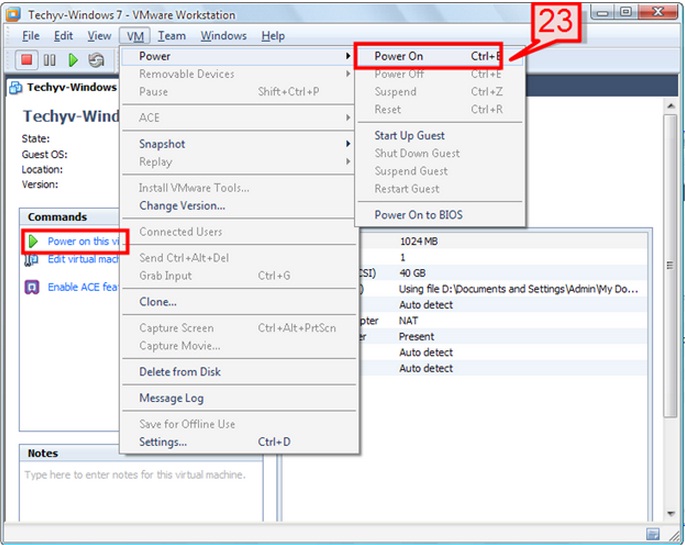Viewport: 685px width, 545px height.
Task: Click the Enable ACE features link
Action: (x=83, y=287)
